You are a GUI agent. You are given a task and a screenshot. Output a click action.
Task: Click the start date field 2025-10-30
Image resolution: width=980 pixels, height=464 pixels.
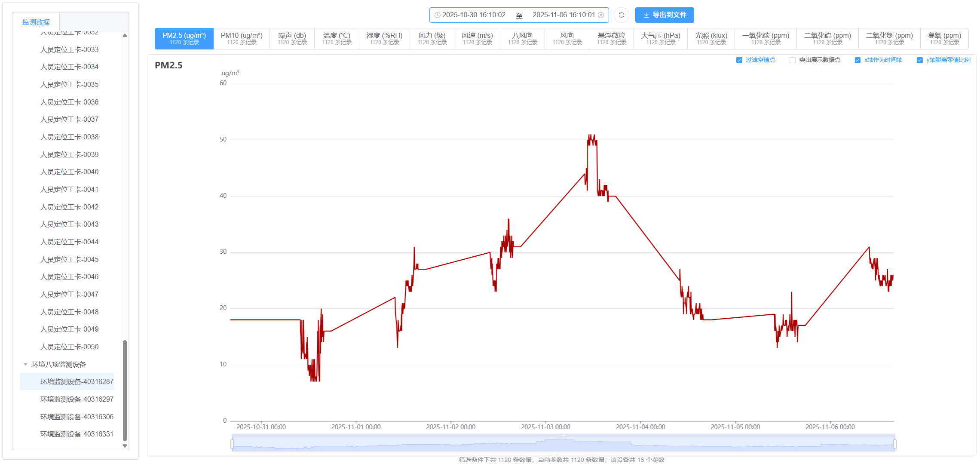click(x=474, y=15)
